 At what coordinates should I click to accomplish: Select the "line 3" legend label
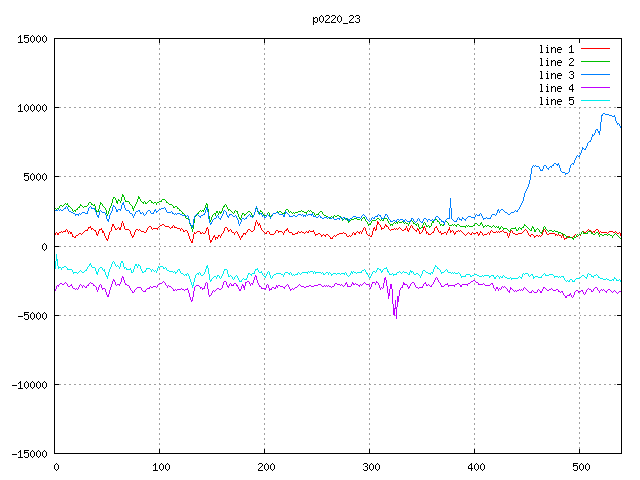[x=557, y=75]
